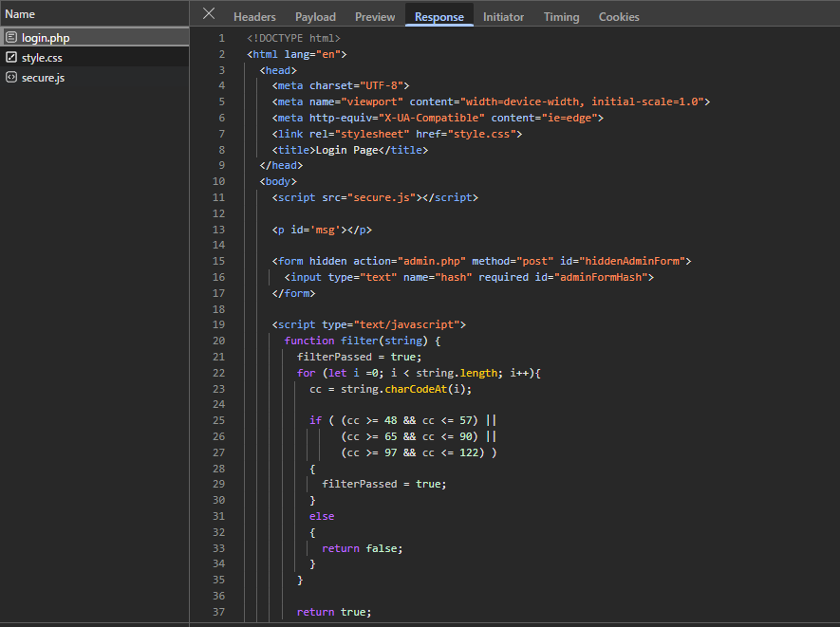The height and width of the screenshot is (627, 840).
Task: Click the "style.css" href value in code
Action: pyautogui.click(x=481, y=134)
